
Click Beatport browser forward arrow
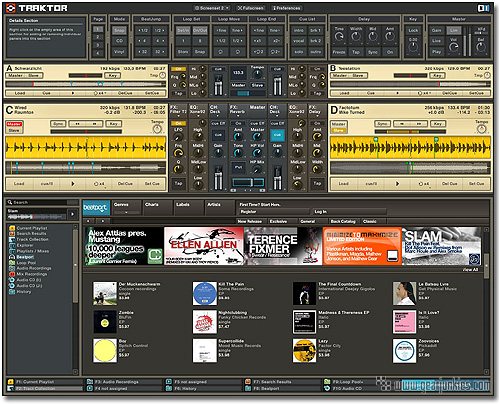click(x=103, y=221)
